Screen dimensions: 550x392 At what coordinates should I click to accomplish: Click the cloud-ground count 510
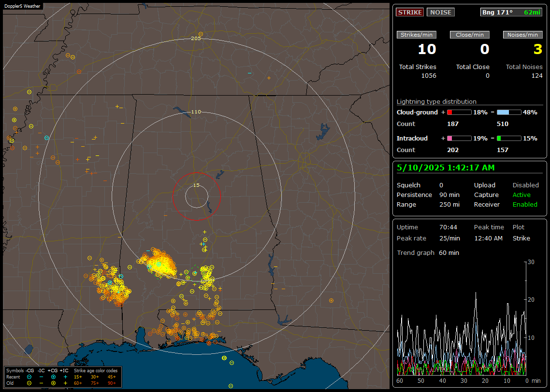pyautogui.click(x=502, y=124)
